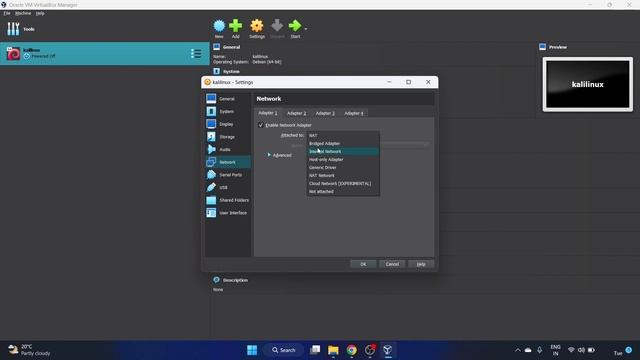Choose Not attached option
This screenshot has height=360, width=640.
pos(343,191)
